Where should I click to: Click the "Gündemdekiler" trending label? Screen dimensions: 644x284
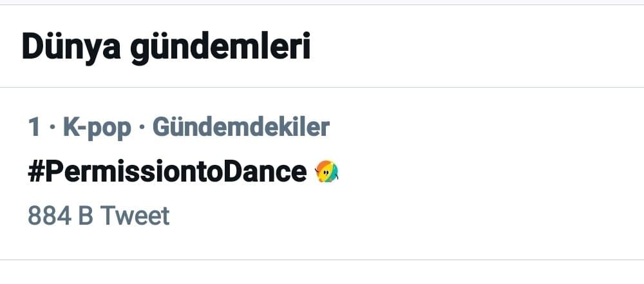tap(240, 128)
